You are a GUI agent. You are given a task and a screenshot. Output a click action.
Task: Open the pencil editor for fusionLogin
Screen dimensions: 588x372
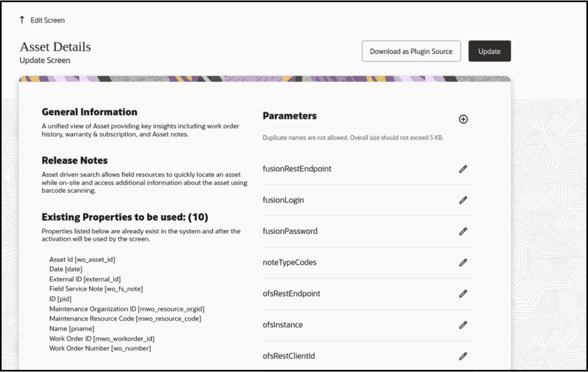pos(463,200)
